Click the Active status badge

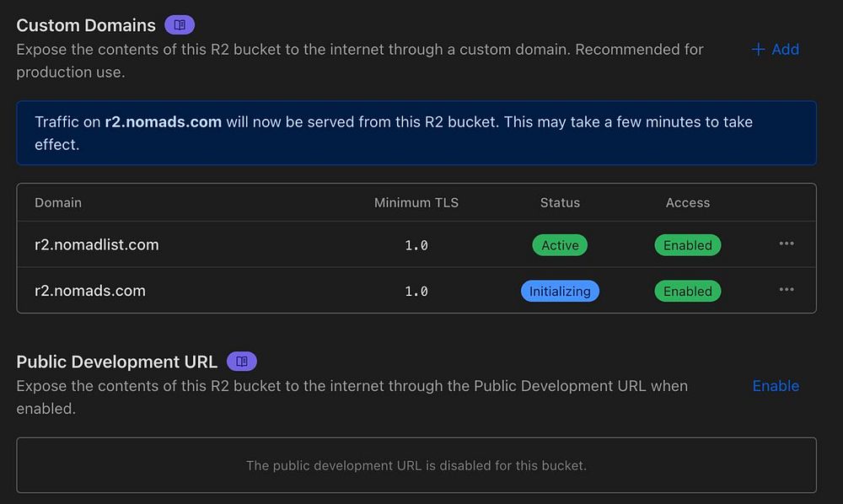(x=560, y=245)
